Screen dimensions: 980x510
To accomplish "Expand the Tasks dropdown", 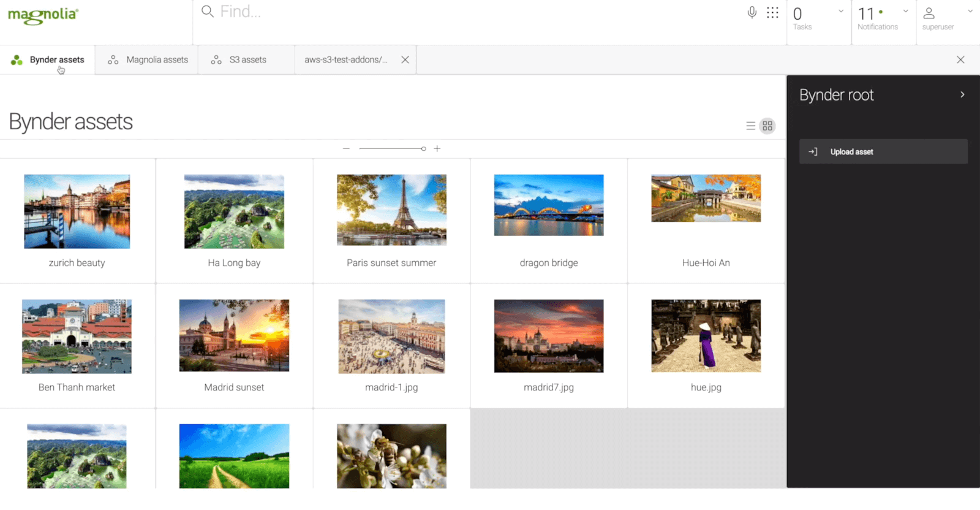I will pyautogui.click(x=840, y=11).
